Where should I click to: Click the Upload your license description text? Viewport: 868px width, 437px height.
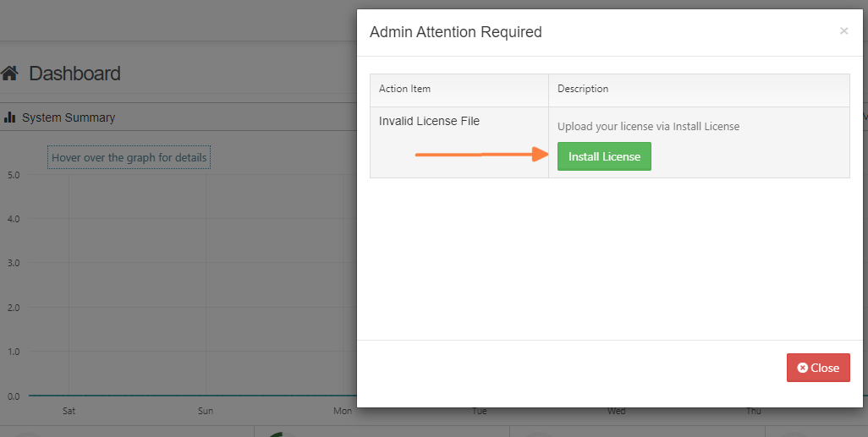coord(648,127)
